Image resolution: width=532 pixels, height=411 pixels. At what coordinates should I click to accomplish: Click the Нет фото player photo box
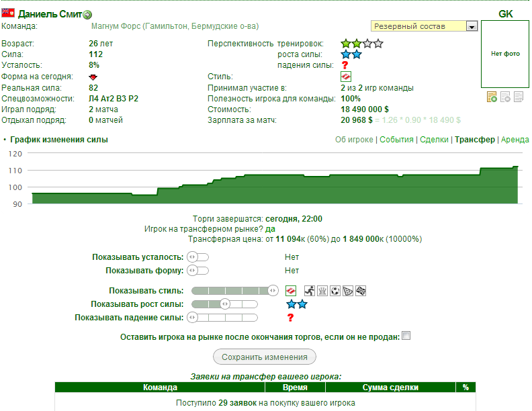click(x=505, y=54)
